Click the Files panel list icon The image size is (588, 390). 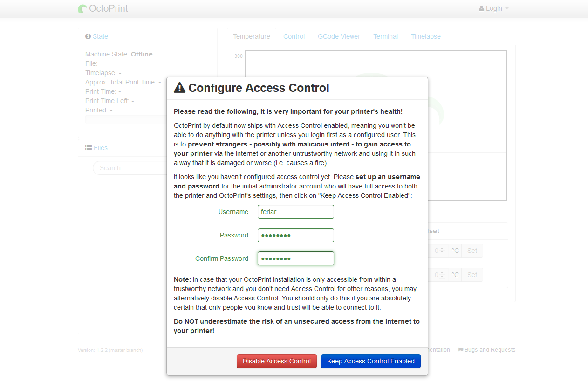(89, 148)
